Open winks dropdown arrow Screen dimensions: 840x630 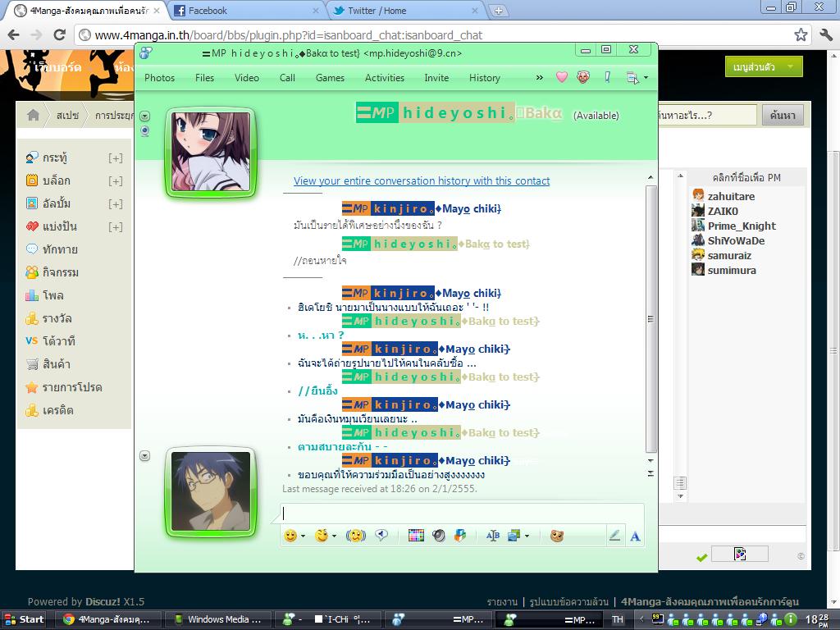point(335,536)
